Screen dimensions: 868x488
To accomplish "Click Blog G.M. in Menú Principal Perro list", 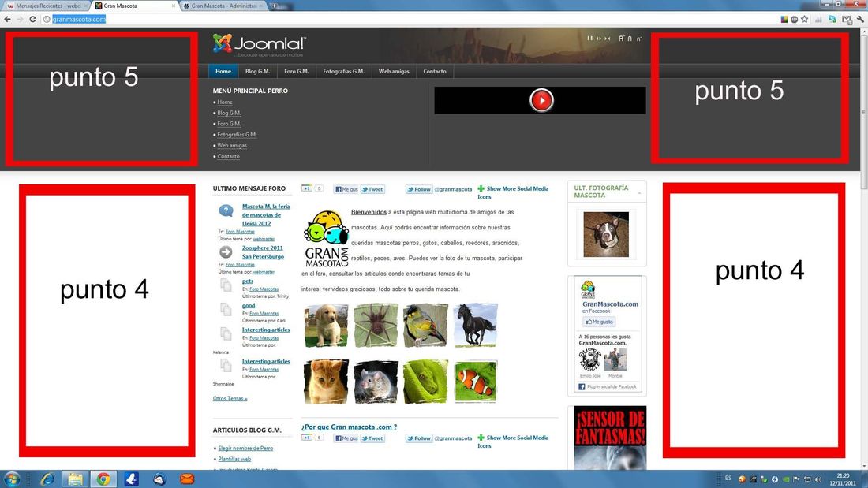I will [229, 113].
